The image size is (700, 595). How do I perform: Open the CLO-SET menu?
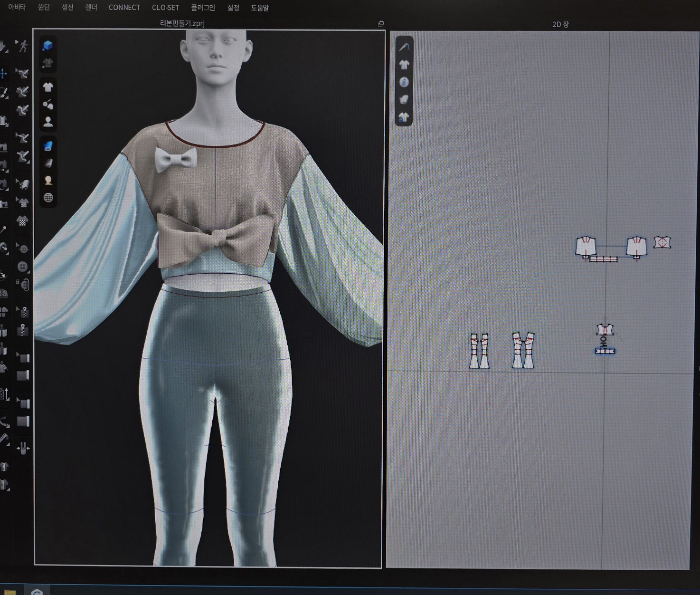click(x=165, y=8)
